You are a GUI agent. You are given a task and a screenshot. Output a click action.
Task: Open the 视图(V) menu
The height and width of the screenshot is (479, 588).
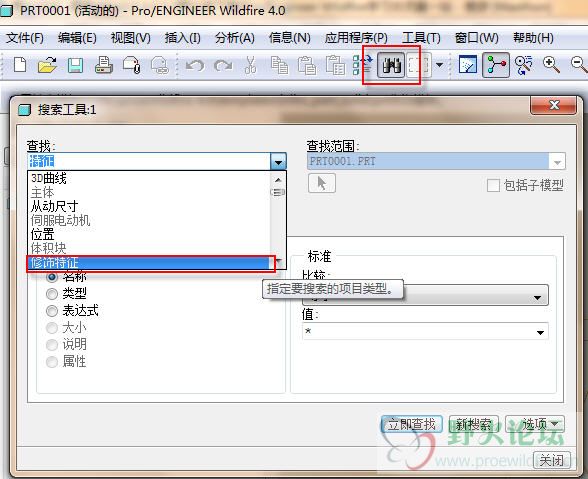point(130,38)
